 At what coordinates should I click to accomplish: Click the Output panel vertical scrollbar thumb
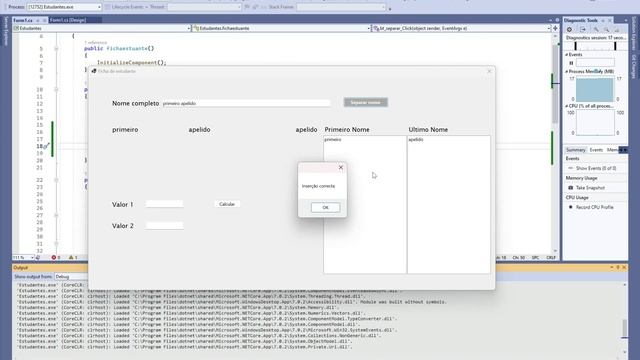coord(624,328)
